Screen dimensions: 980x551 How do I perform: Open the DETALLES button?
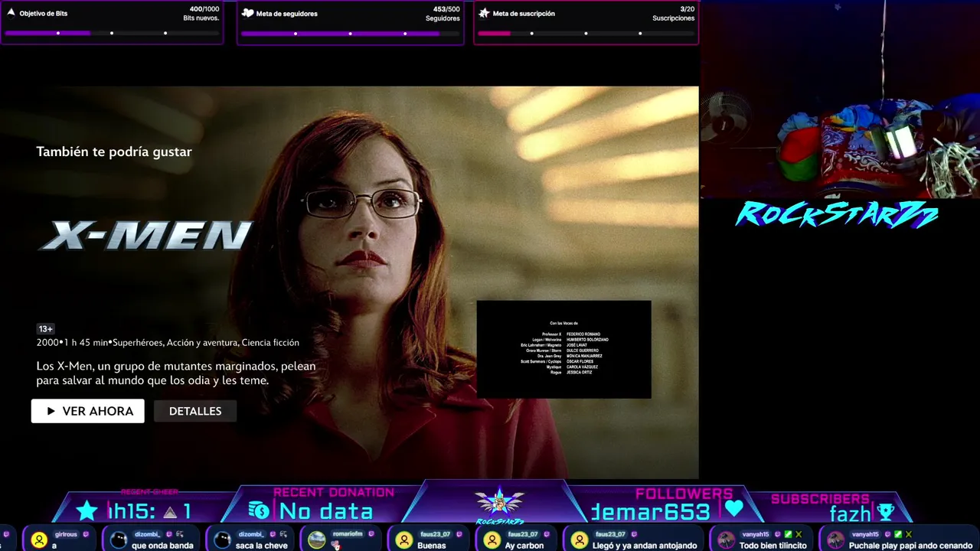195,411
